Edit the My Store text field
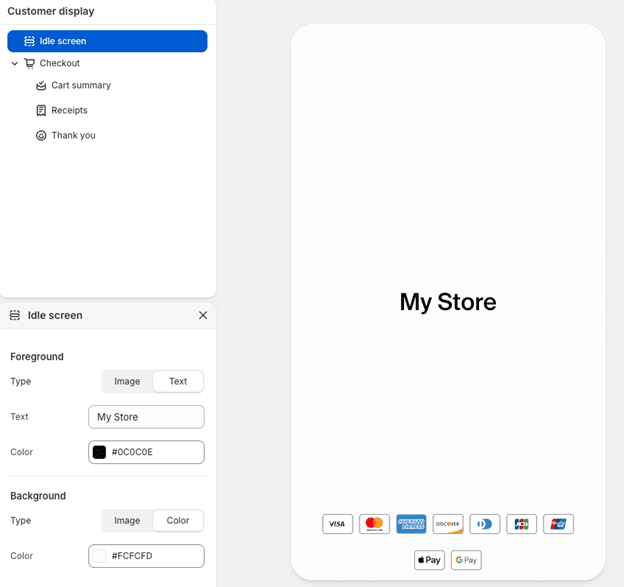The image size is (624, 587). click(x=146, y=417)
